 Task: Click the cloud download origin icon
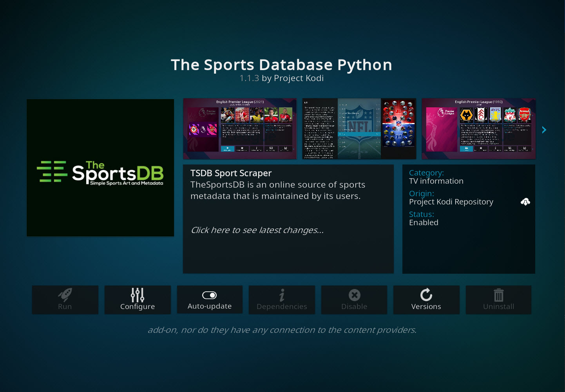pos(525,202)
